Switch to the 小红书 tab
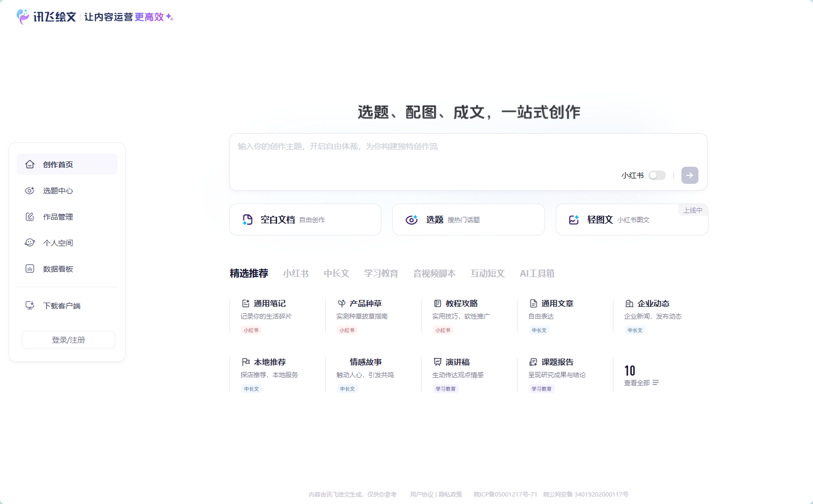The image size is (813, 504). click(x=296, y=273)
